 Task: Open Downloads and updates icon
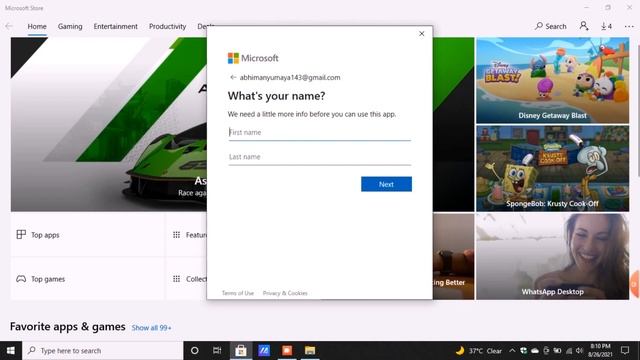click(x=606, y=26)
